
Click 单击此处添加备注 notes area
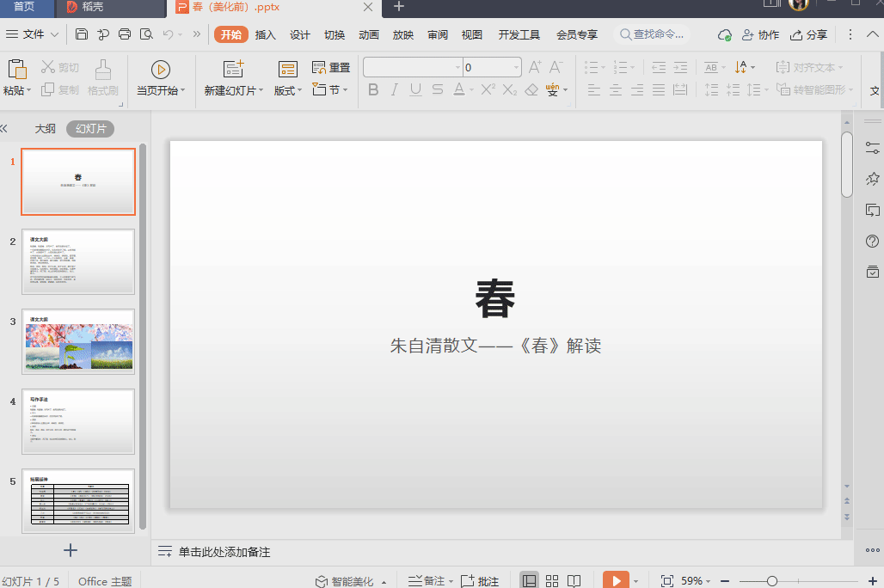click(224, 552)
